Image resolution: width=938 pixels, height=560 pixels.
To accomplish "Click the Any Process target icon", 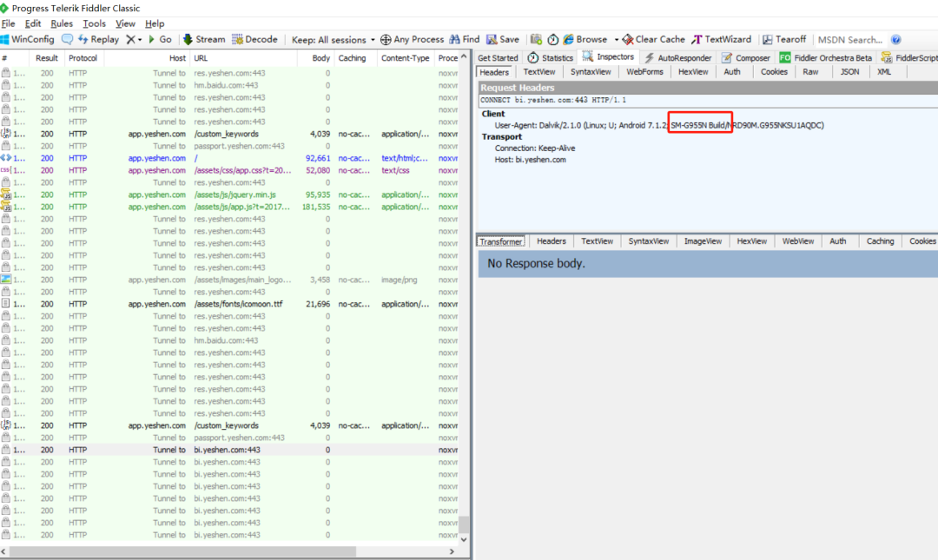I will 386,39.
